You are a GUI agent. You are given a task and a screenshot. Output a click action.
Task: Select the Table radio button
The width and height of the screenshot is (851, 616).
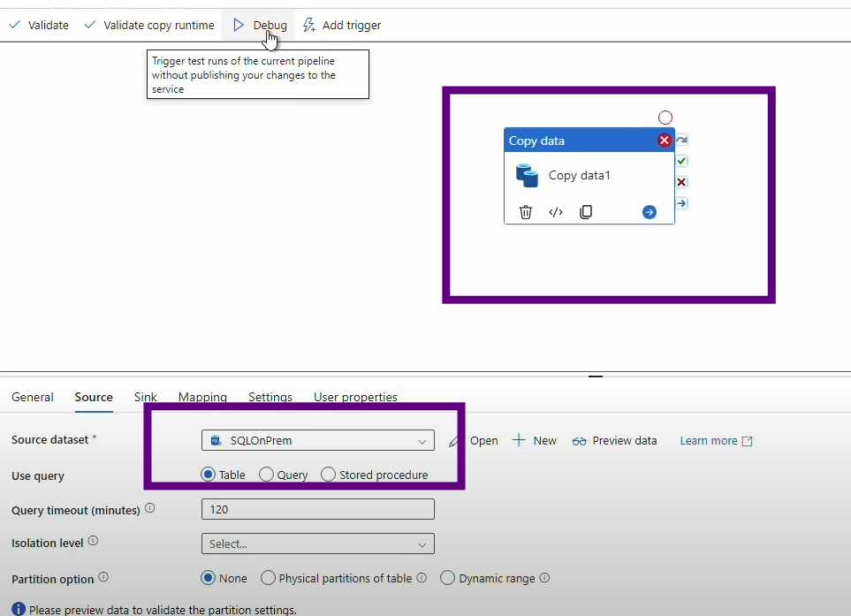(208, 475)
